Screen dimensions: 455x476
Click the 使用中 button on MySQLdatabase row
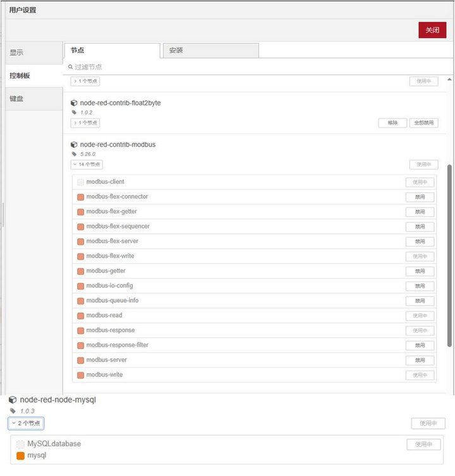423,444
